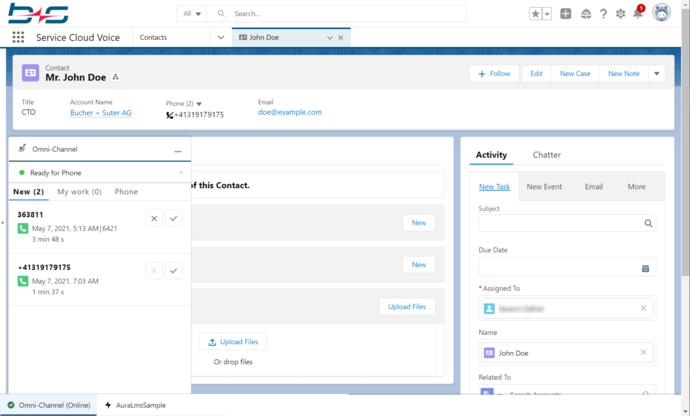Open the More activity tabs
The height and width of the screenshot is (416, 690).
pos(636,187)
